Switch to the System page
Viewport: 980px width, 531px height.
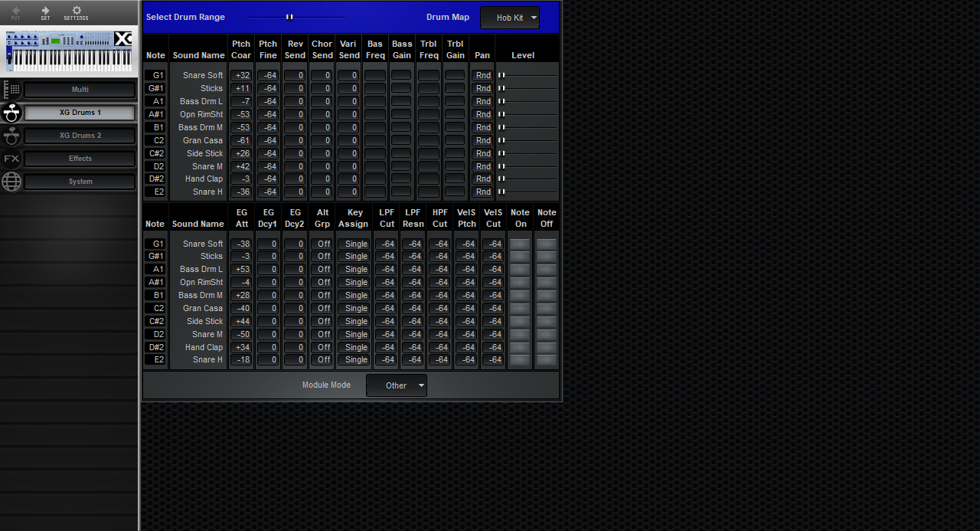click(x=80, y=182)
